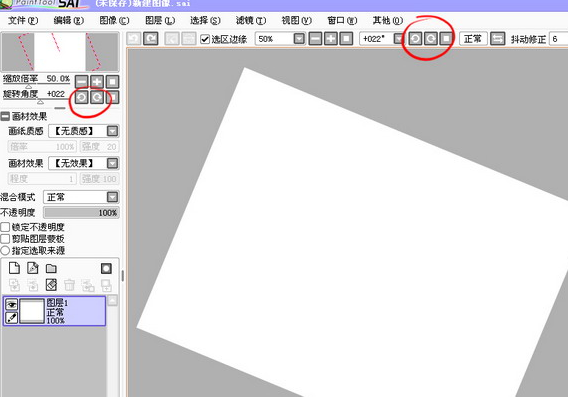
Task: Open the 混合模式 blend mode dropdown
Action: pos(112,197)
